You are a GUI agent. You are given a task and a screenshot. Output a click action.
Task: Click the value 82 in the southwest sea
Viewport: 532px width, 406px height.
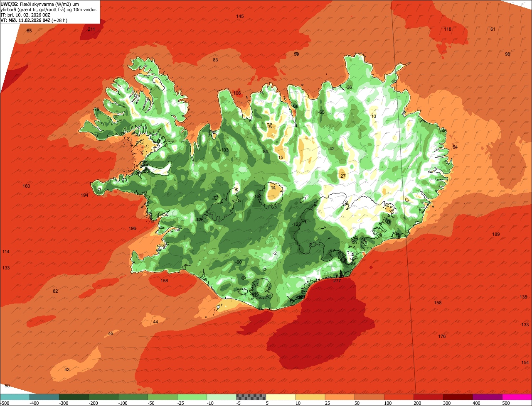coord(55,291)
